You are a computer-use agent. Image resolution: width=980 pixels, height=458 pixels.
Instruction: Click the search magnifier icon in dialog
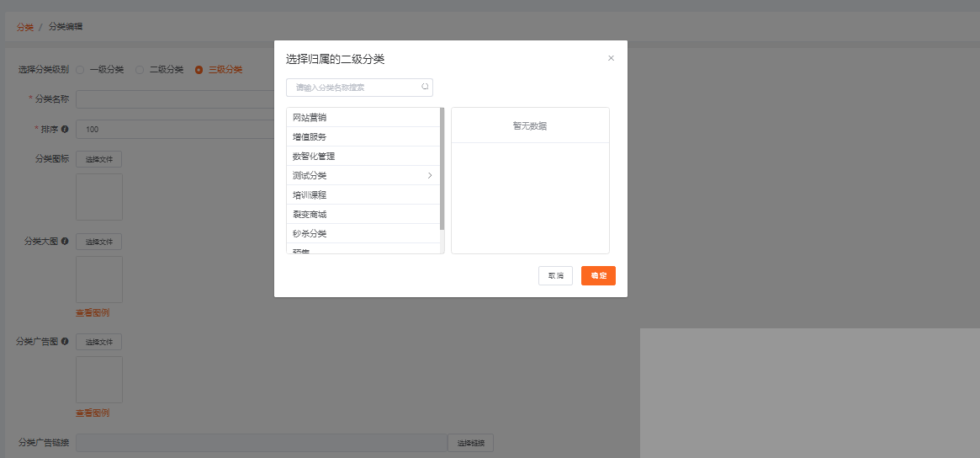click(x=425, y=87)
